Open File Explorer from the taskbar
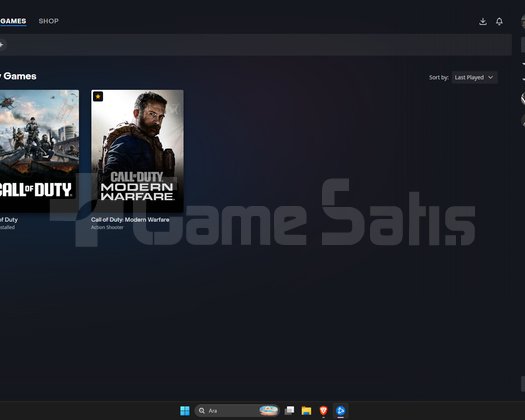525x420 pixels. pos(306,410)
